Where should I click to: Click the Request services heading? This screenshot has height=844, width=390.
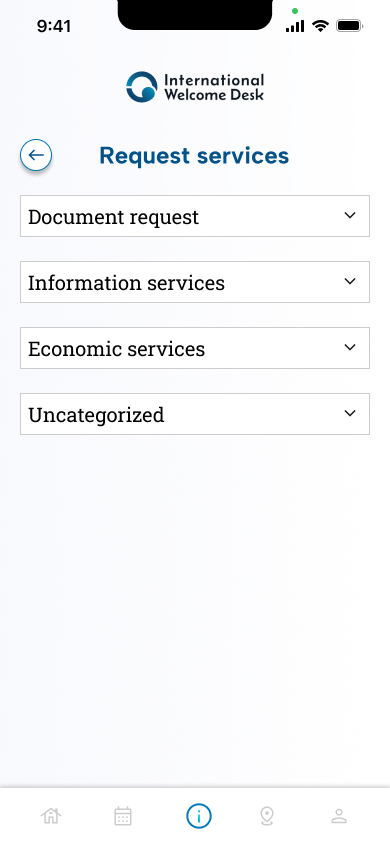point(194,156)
